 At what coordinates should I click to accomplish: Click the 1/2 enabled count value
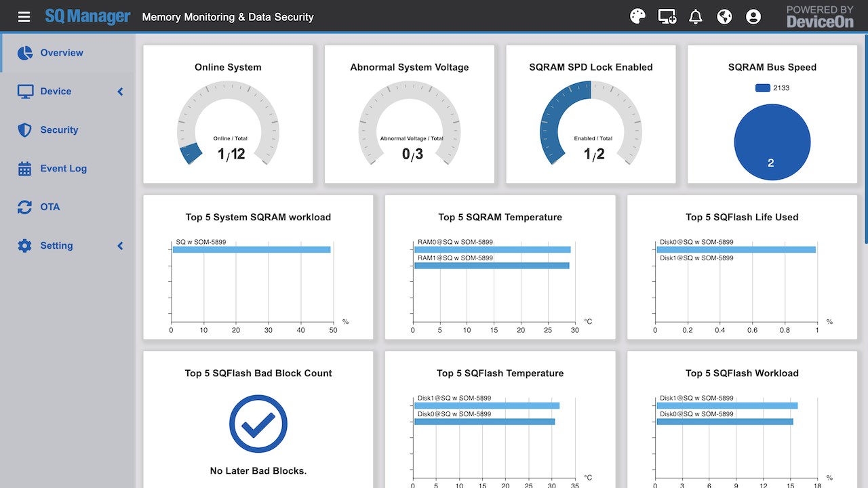coord(593,155)
